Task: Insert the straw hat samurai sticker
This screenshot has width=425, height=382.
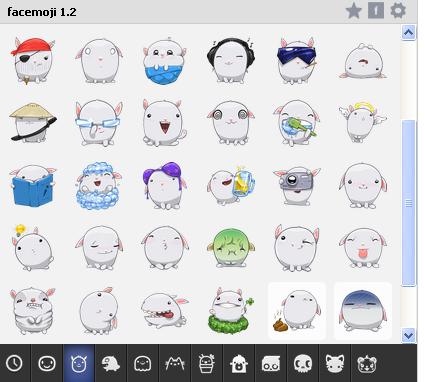Action: [32, 123]
